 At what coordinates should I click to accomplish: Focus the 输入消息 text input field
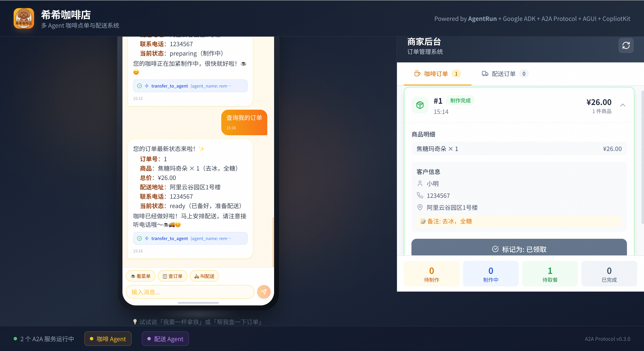190,292
